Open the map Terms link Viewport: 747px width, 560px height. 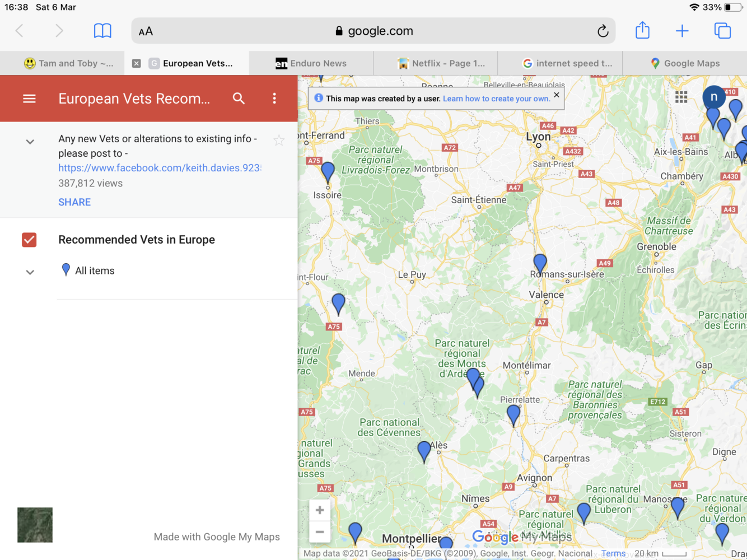pyautogui.click(x=613, y=553)
